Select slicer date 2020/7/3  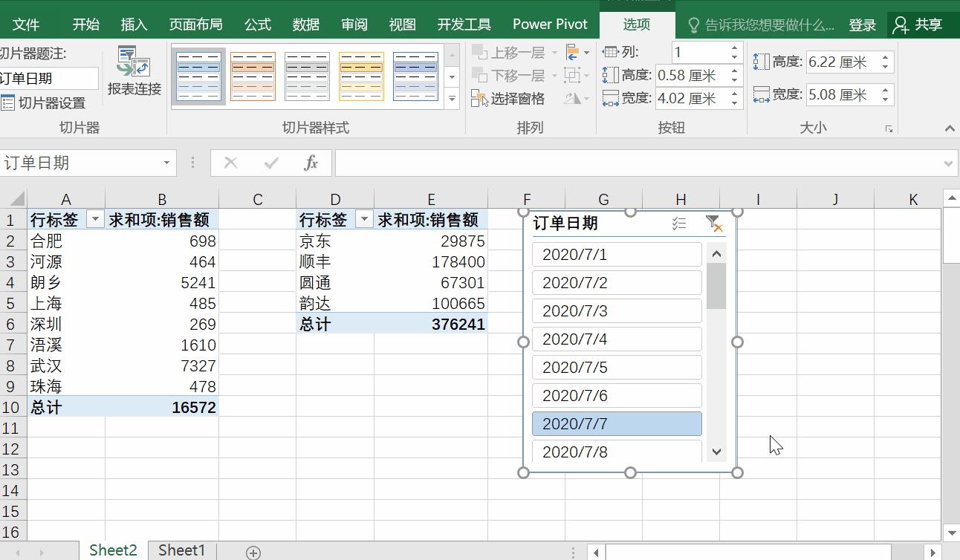617,311
